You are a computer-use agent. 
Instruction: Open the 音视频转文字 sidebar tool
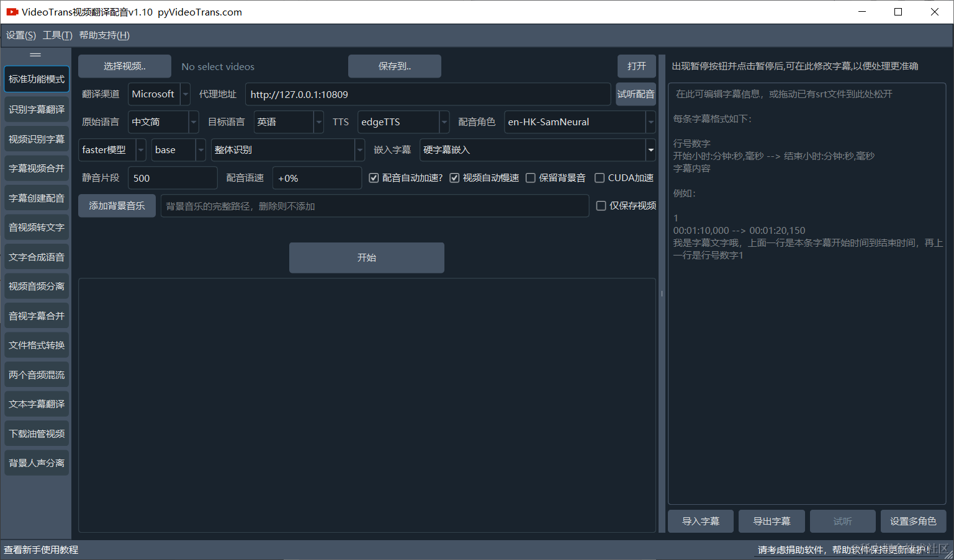pos(37,227)
